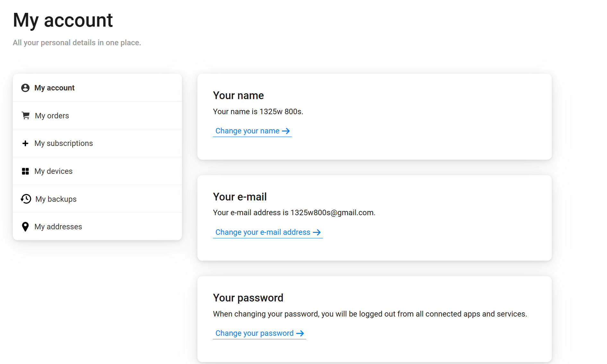This screenshot has height=364, width=607.
Task: Click the grid icon for devices
Action: click(x=25, y=171)
